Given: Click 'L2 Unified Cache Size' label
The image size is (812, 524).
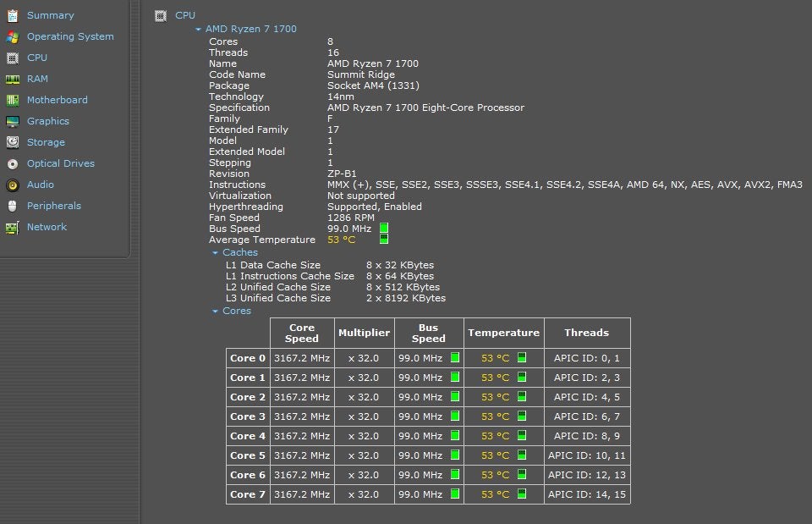Looking at the screenshot, I should point(278,287).
